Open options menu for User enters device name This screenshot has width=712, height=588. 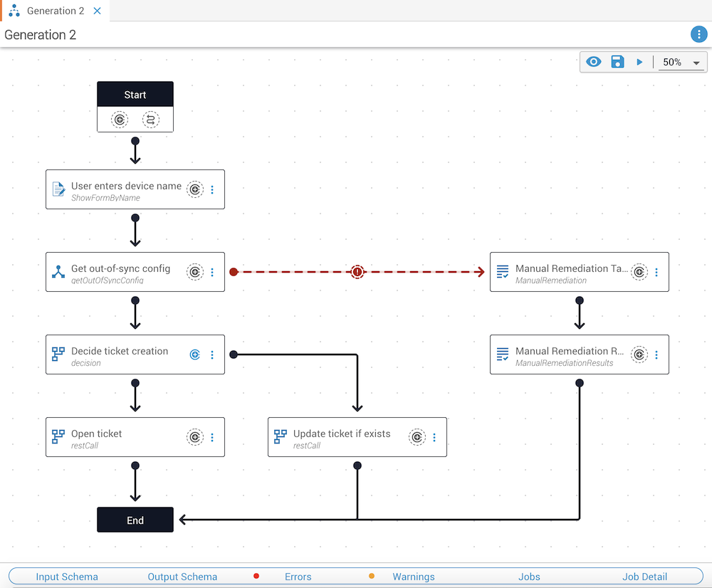(212, 190)
